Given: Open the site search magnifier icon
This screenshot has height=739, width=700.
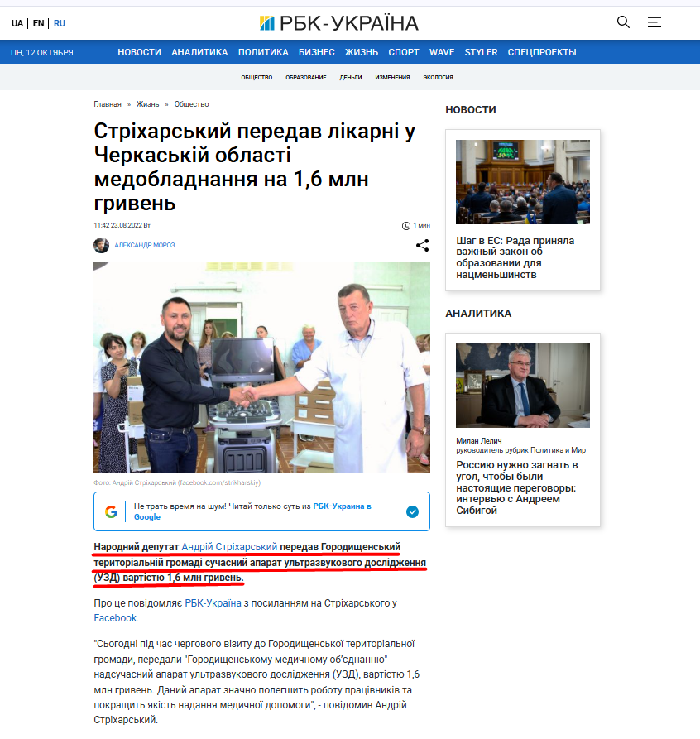Looking at the screenshot, I should pyautogui.click(x=623, y=22).
